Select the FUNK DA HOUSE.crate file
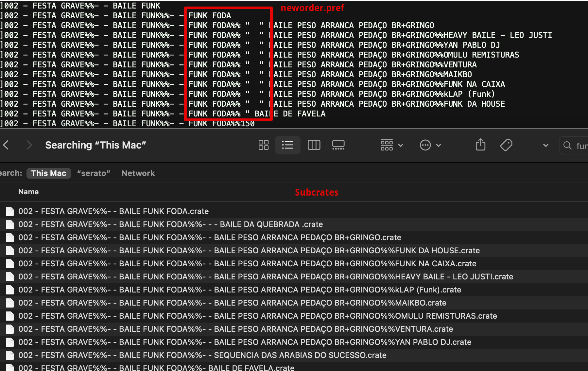 [249, 251]
